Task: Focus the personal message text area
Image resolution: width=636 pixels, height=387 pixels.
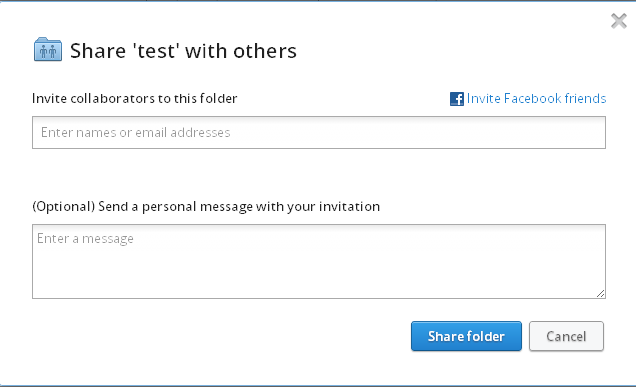Action: pos(319,261)
